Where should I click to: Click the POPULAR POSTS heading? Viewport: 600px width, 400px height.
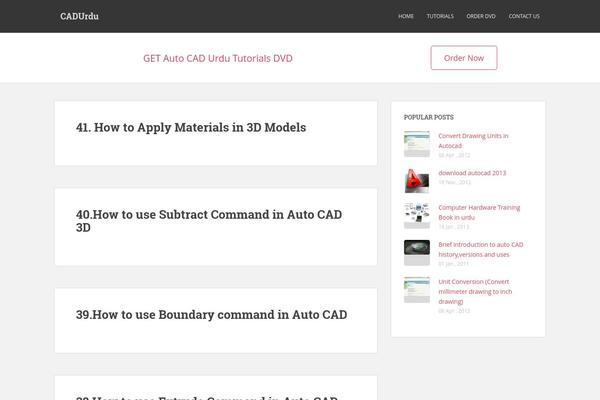click(x=429, y=117)
